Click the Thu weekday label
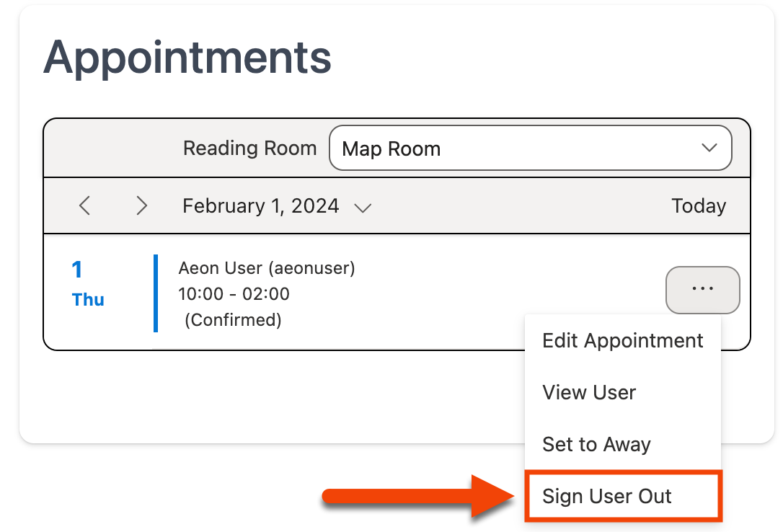This screenshot has height=532, width=783. tap(88, 300)
